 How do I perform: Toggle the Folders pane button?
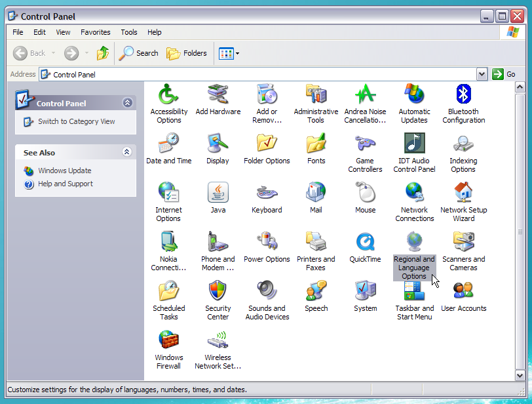(187, 53)
